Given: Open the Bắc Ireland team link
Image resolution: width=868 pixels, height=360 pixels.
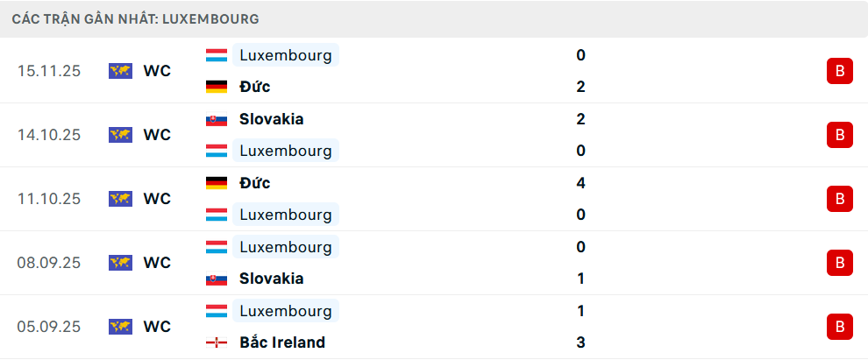Looking at the screenshot, I should (x=281, y=342).
